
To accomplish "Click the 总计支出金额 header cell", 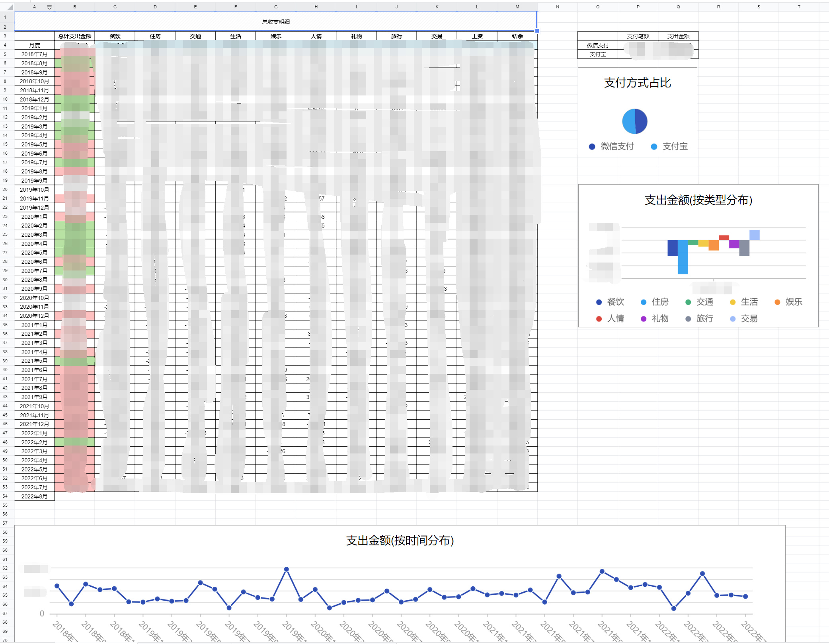I will (74, 36).
